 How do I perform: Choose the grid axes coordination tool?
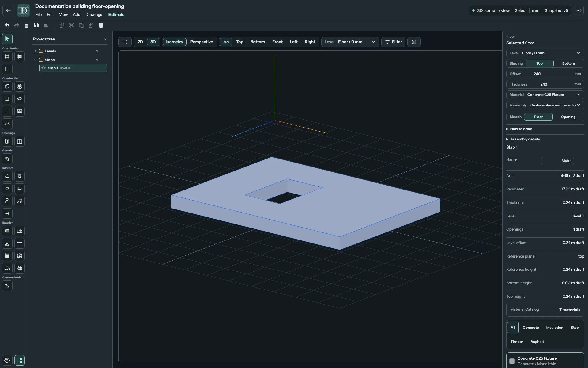point(7,56)
